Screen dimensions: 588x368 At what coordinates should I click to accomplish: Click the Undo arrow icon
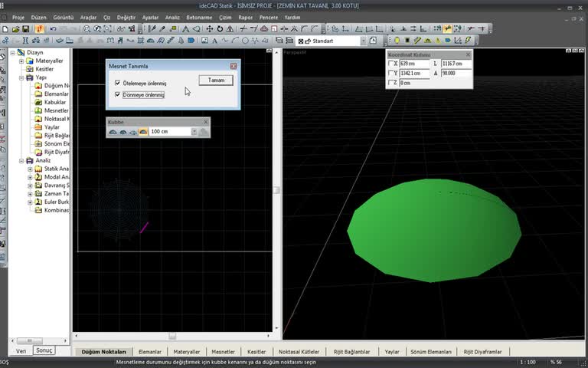(x=52, y=29)
